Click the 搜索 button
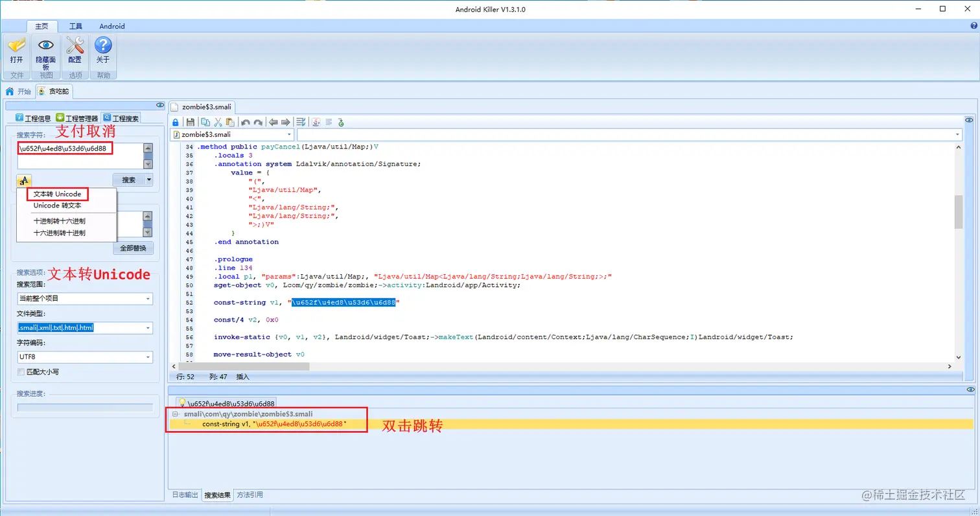The width and height of the screenshot is (980, 516). click(x=129, y=180)
